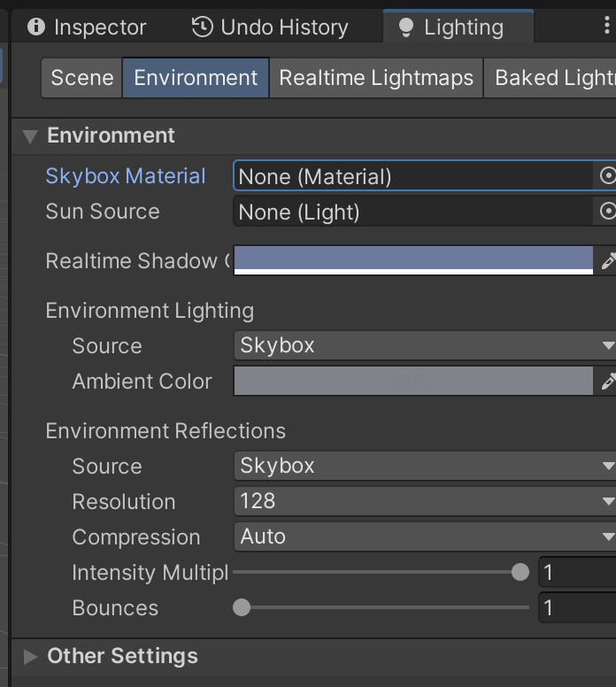
Task: Open Environment Lighting Source dropdown
Action: click(x=425, y=345)
